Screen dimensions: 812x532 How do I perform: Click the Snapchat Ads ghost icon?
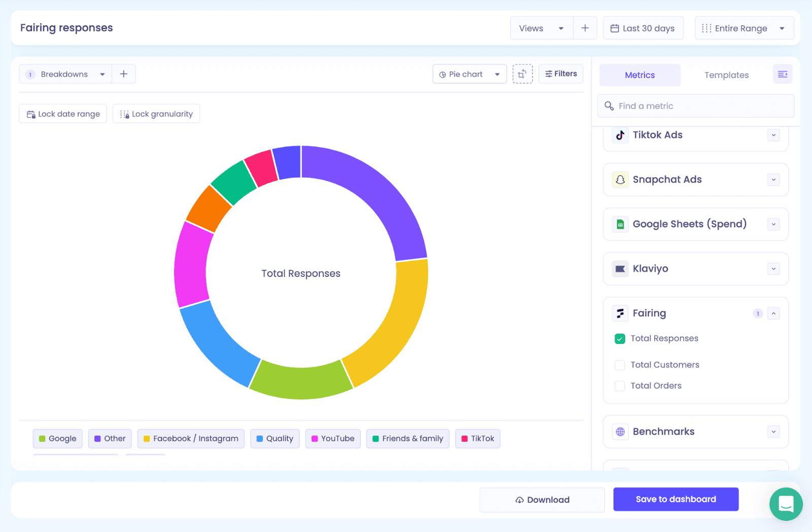(x=620, y=180)
